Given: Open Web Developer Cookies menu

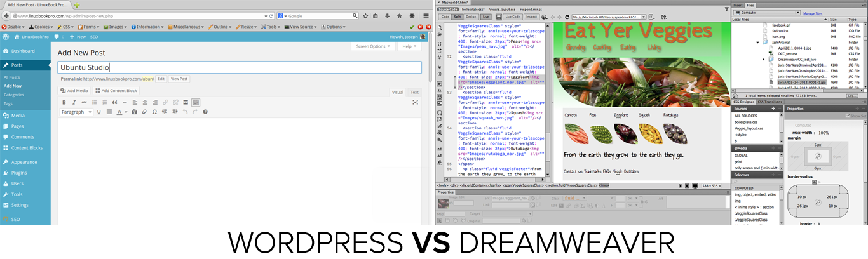Looking at the screenshot, I should click(x=42, y=27).
